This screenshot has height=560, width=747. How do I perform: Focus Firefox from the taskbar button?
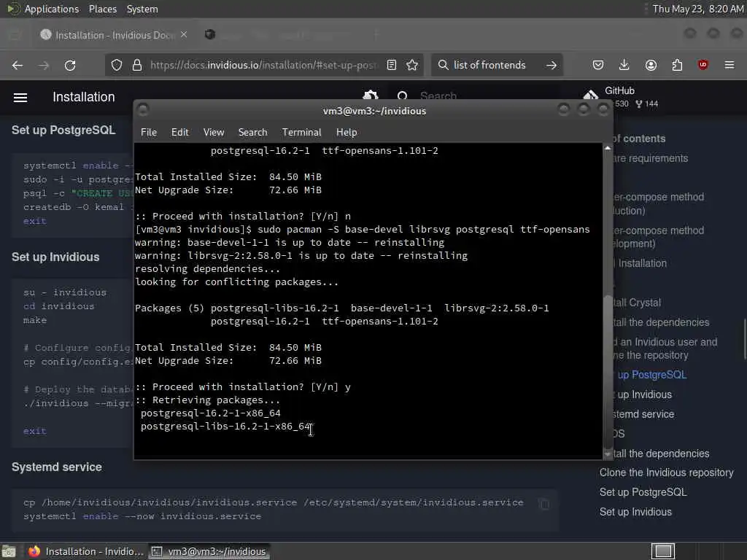[86, 551]
